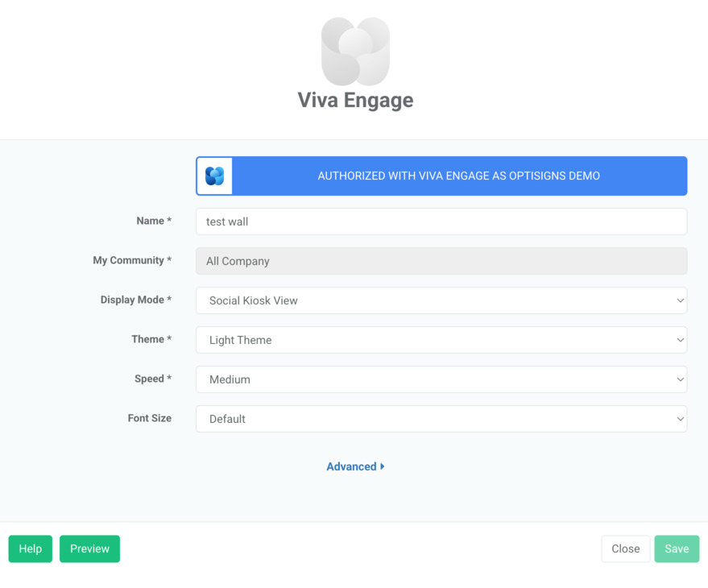Click the green Help button

pos(31,549)
